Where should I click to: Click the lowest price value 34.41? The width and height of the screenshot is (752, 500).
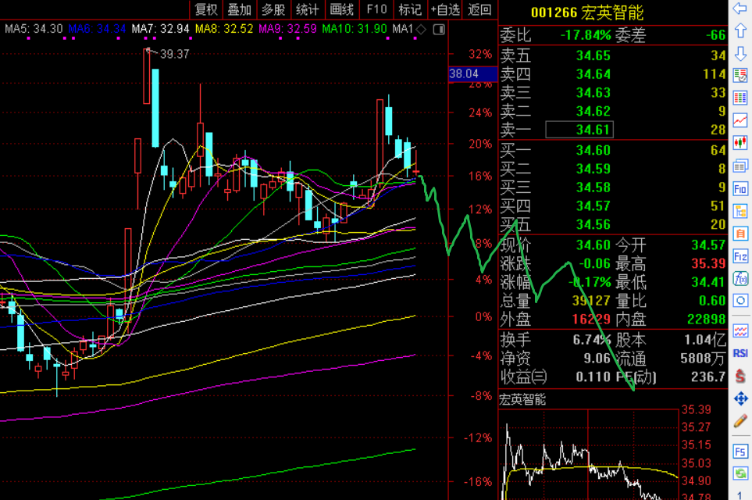click(708, 282)
